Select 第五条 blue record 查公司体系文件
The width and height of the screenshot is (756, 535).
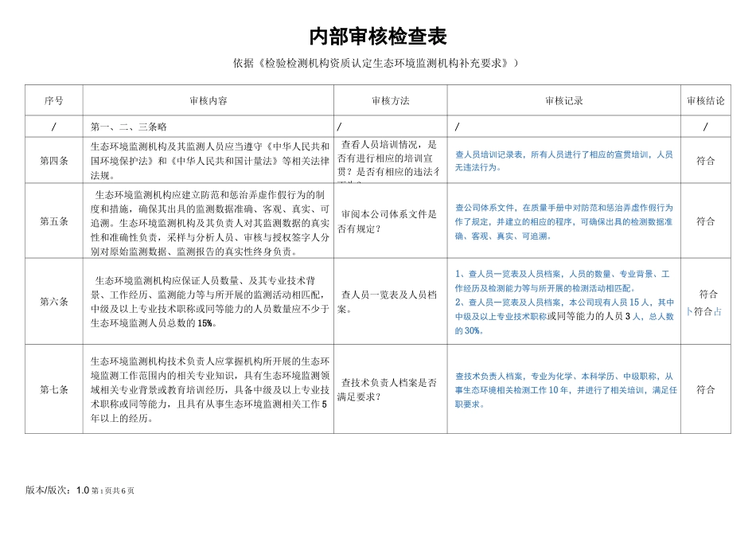(x=563, y=222)
